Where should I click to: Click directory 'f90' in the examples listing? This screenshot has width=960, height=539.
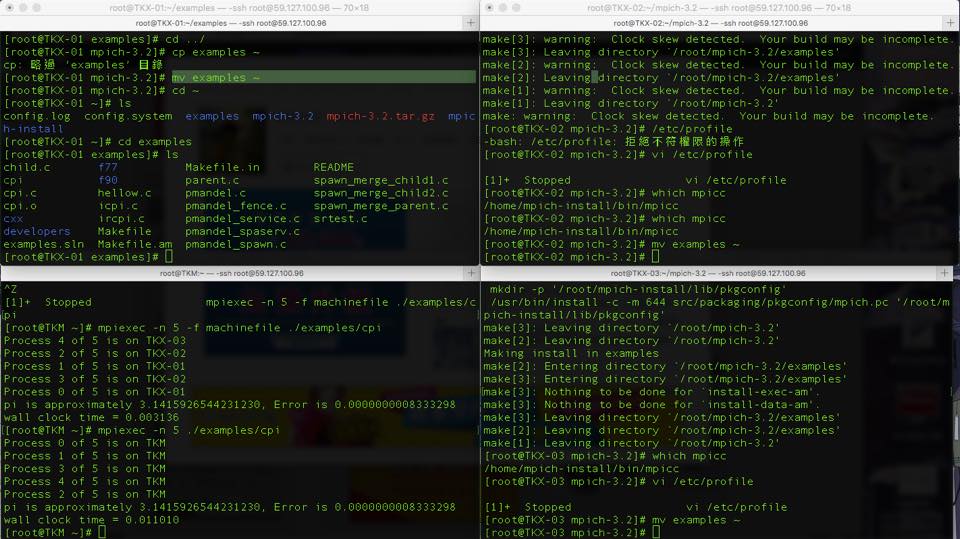(x=108, y=180)
